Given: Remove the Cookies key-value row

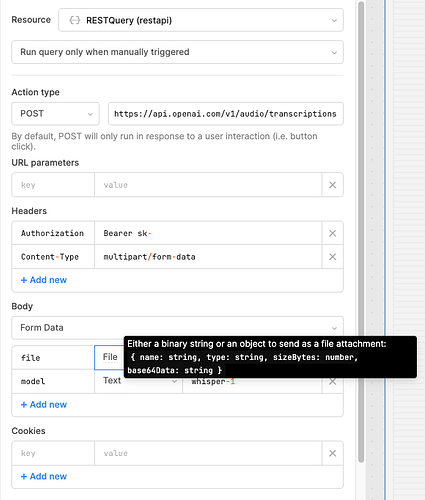Looking at the screenshot, I should coord(332,453).
